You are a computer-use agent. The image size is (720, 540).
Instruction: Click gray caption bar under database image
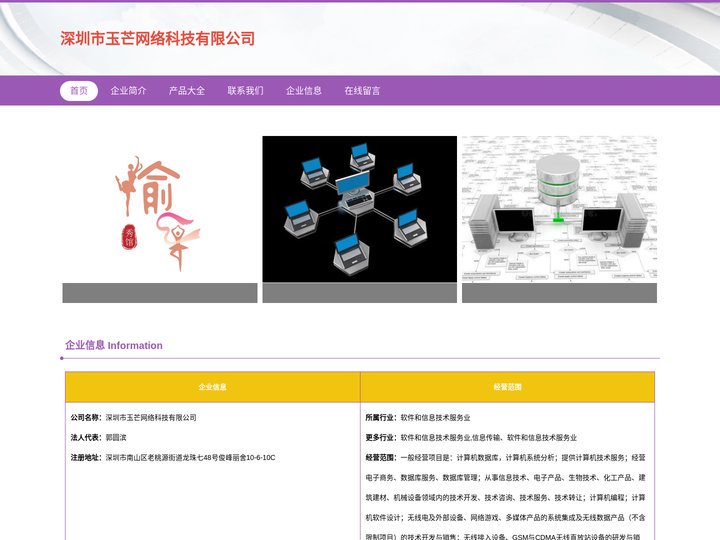coord(559,293)
